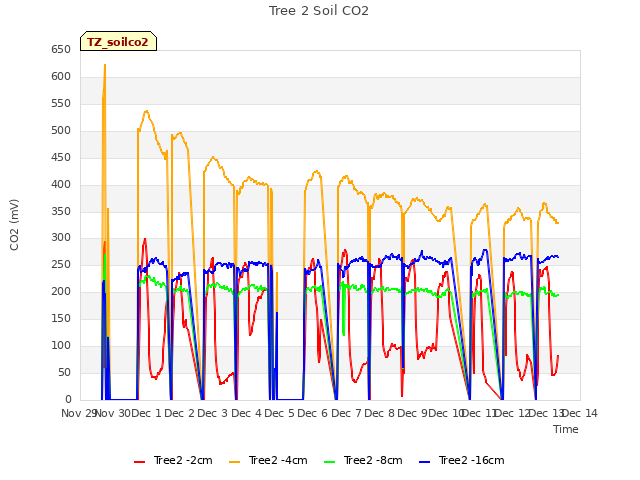
Task: Click the Dec 5 x-axis date label
Action: [x=280, y=413]
